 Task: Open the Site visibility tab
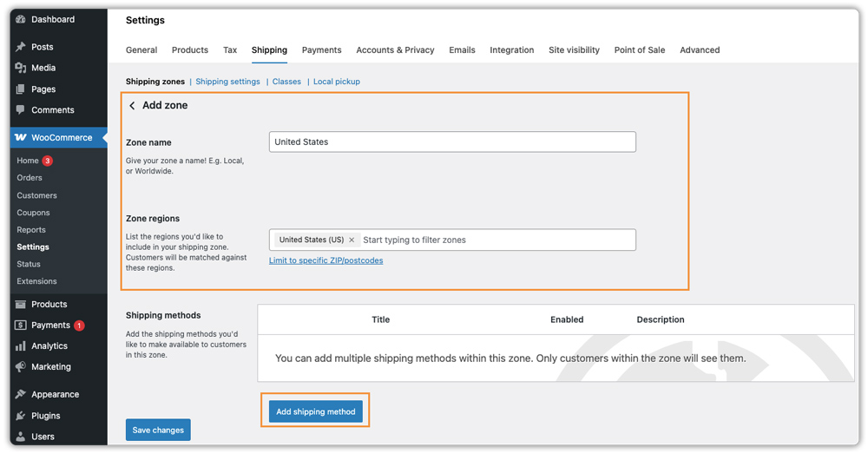pyautogui.click(x=574, y=49)
